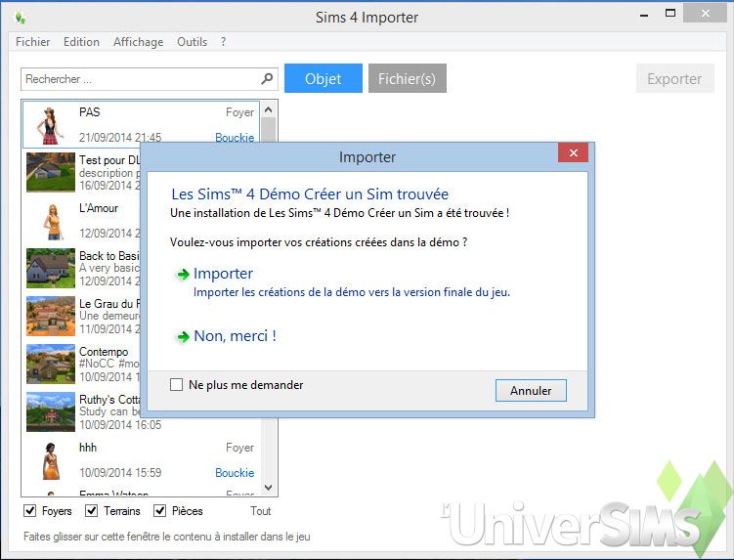
Task: Select the Back to Basi house thumbnail
Action: [51, 268]
